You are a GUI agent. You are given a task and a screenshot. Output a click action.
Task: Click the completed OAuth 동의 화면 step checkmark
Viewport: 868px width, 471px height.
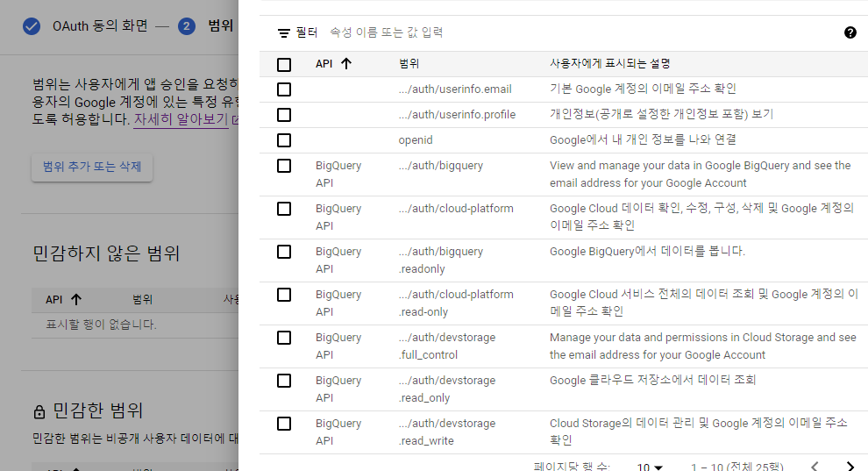(32, 26)
